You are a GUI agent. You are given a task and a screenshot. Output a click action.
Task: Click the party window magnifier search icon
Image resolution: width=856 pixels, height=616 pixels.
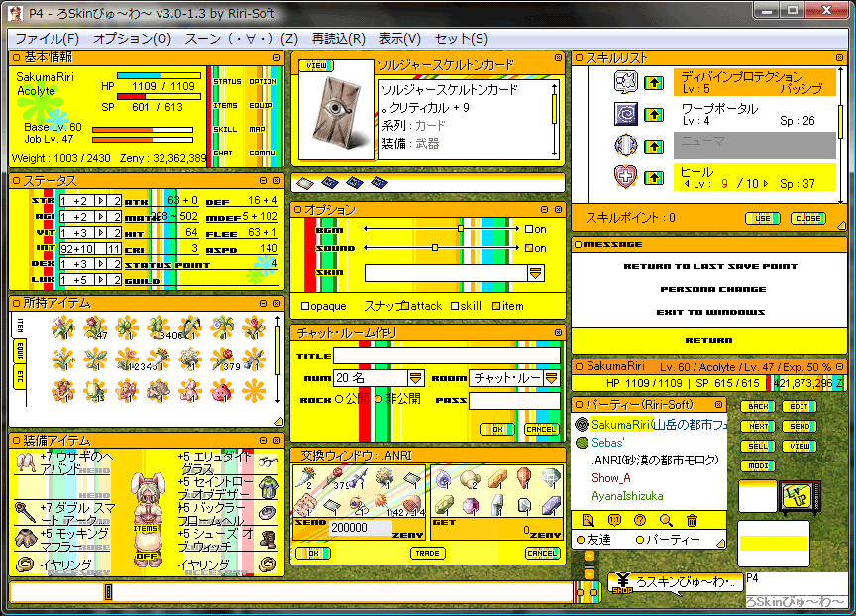point(666,521)
